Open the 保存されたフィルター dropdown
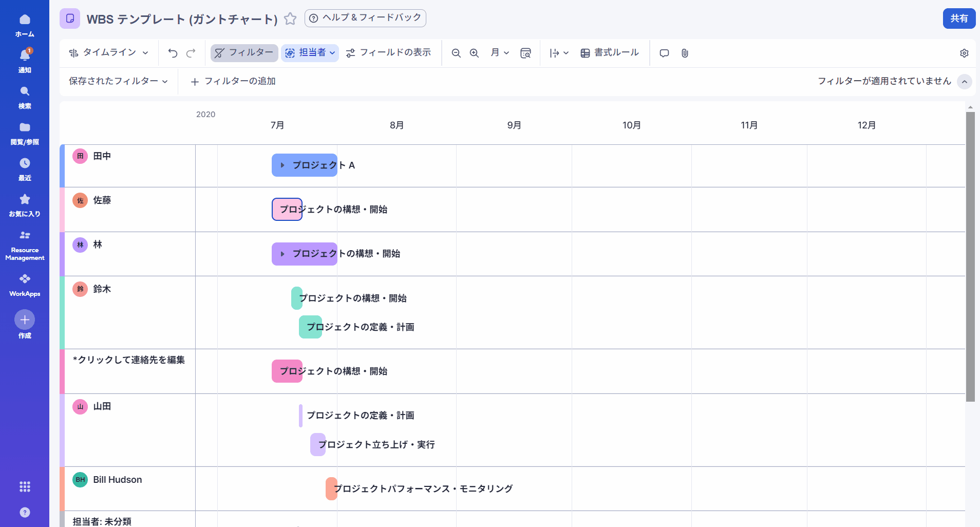 point(117,81)
